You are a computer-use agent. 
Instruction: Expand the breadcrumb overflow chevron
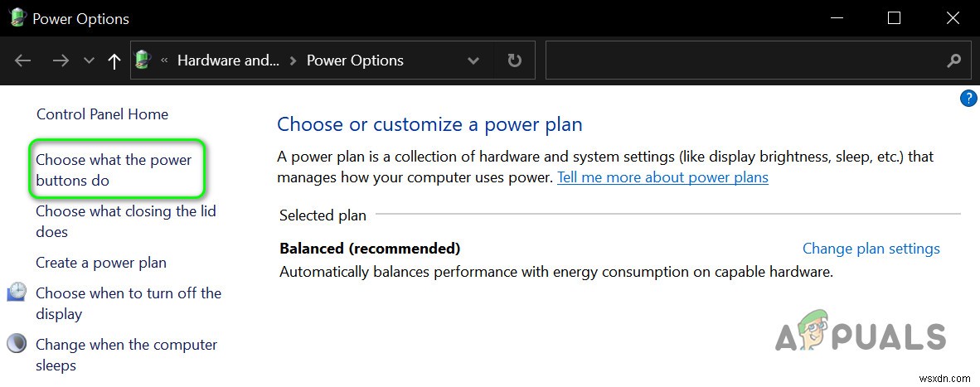[x=166, y=60]
